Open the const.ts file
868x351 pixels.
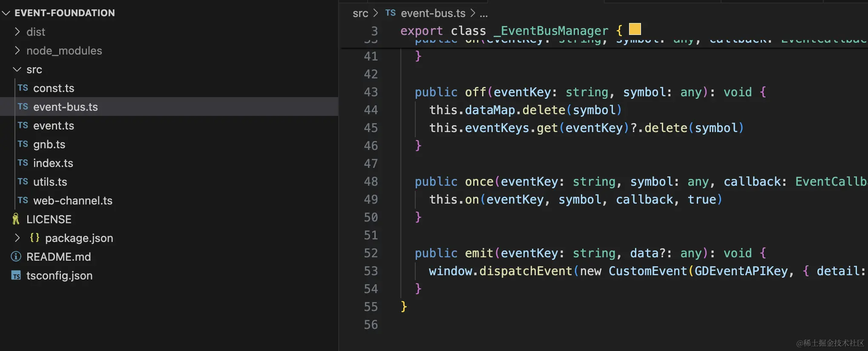[x=54, y=88]
